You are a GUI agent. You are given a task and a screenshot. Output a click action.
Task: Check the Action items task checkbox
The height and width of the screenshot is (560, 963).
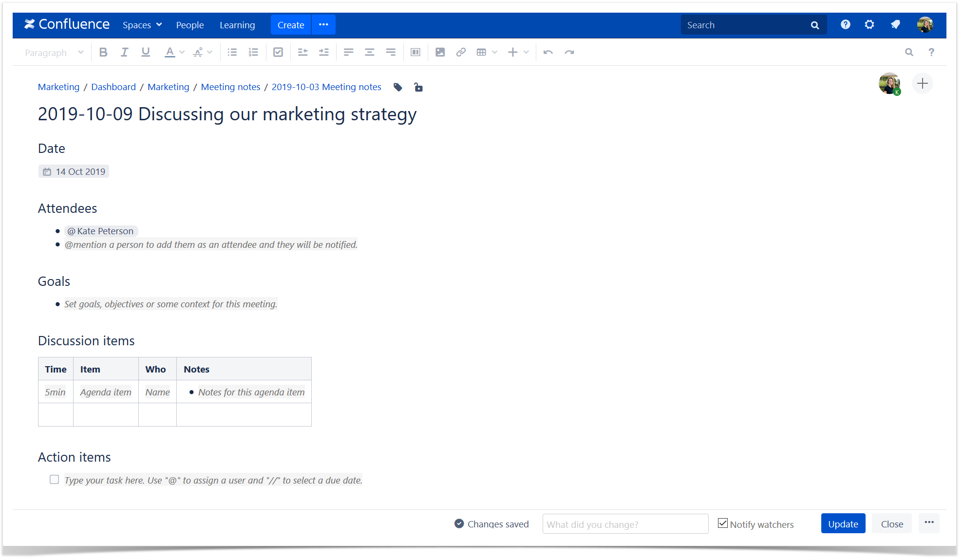(x=54, y=479)
